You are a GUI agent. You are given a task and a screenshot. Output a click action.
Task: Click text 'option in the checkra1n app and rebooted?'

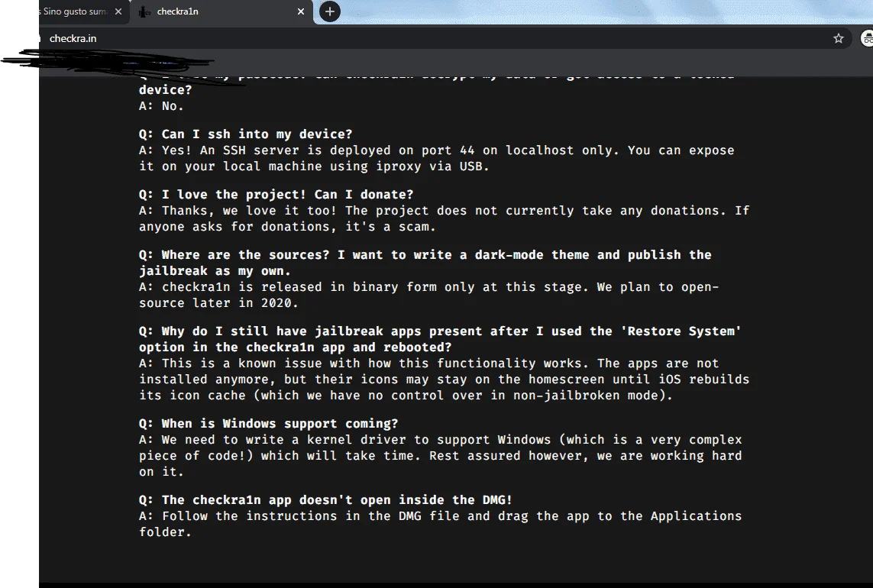(x=295, y=347)
